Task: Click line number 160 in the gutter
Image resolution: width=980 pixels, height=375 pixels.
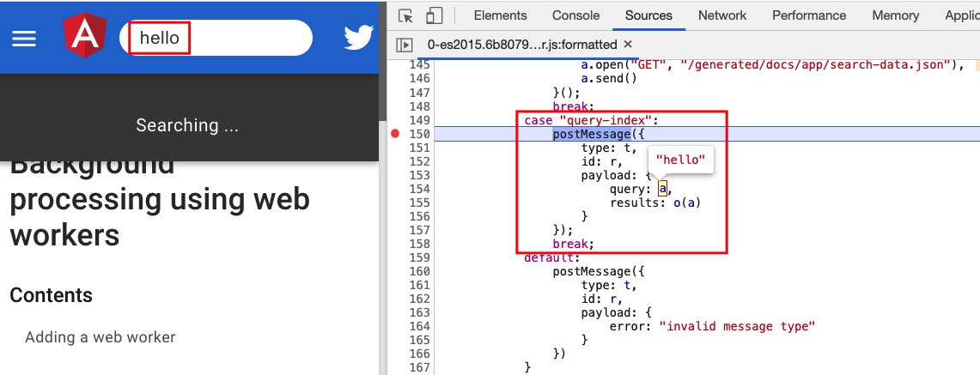Action: pyautogui.click(x=419, y=271)
